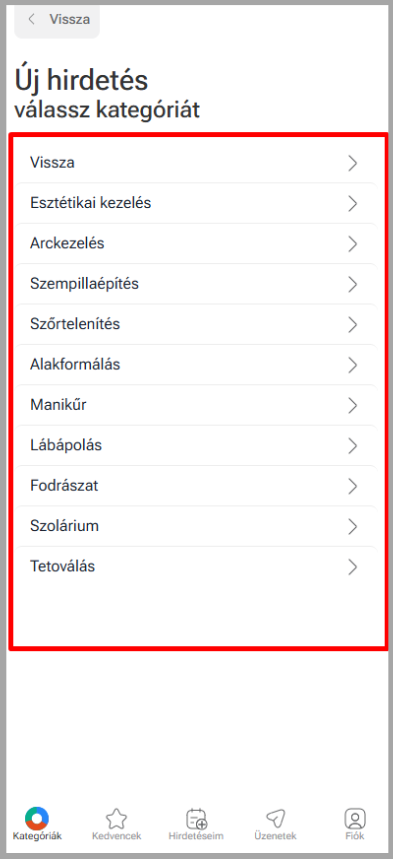Viewport: 393px width, 859px height.
Task: Open the Üzenetek paper plane icon
Action: (275, 818)
